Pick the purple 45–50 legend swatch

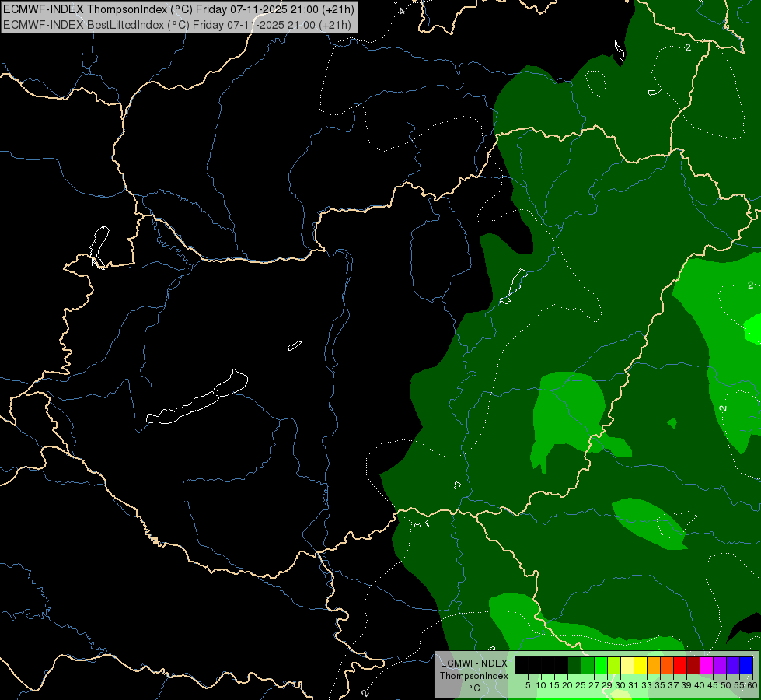pos(720,665)
